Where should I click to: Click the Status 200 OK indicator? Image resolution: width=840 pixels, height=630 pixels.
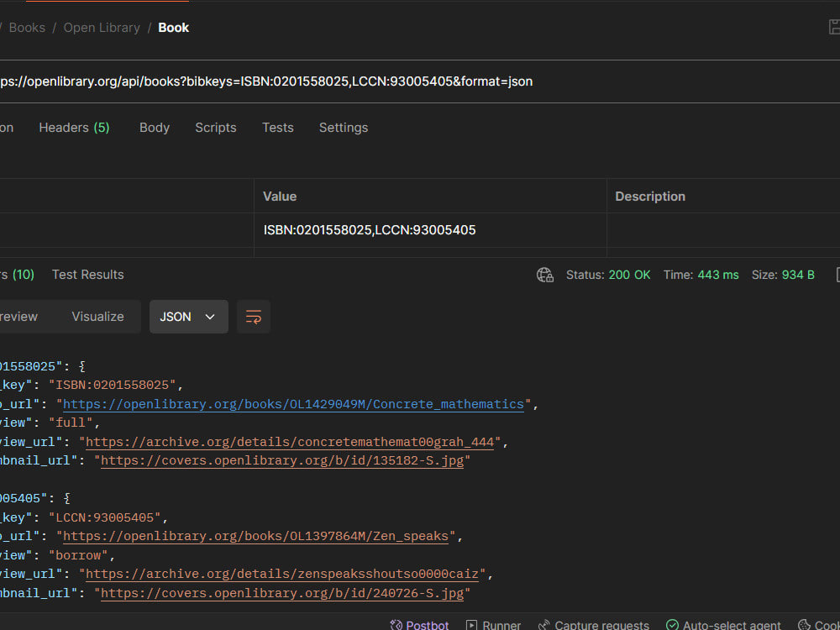tap(608, 275)
